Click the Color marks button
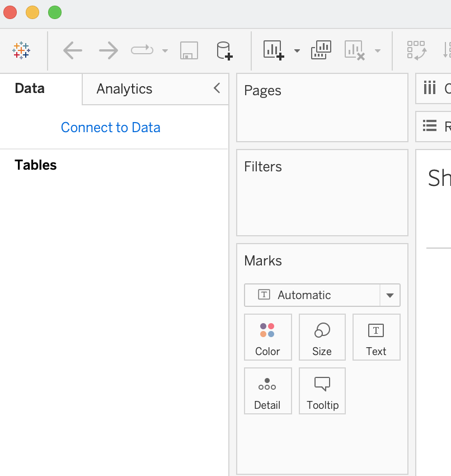 click(268, 337)
